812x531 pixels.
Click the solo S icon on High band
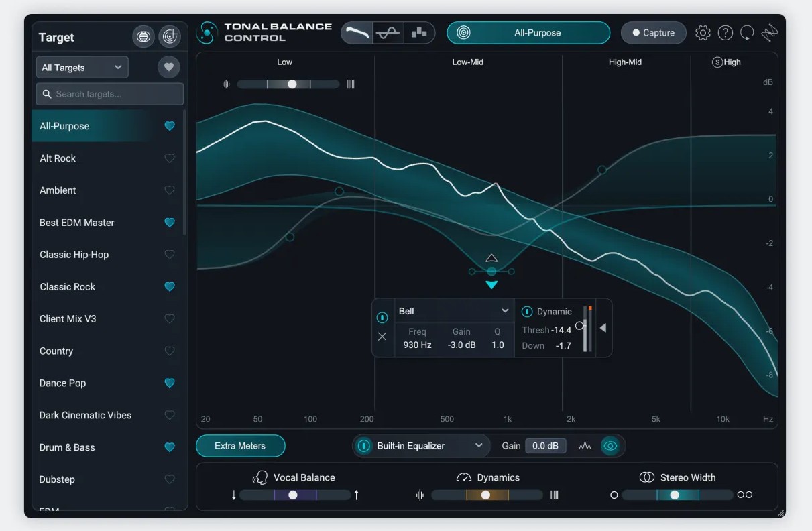click(x=717, y=62)
